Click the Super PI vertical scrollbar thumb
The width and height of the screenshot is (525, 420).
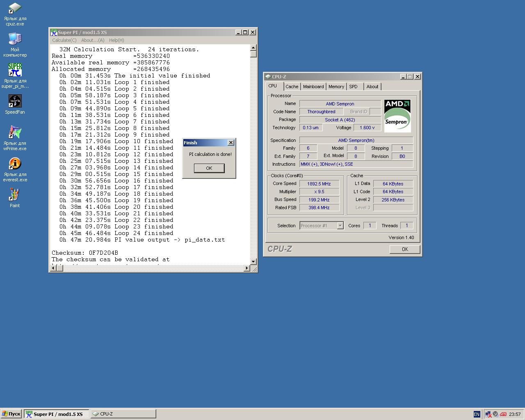pyautogui.click(x=253, y=54)
